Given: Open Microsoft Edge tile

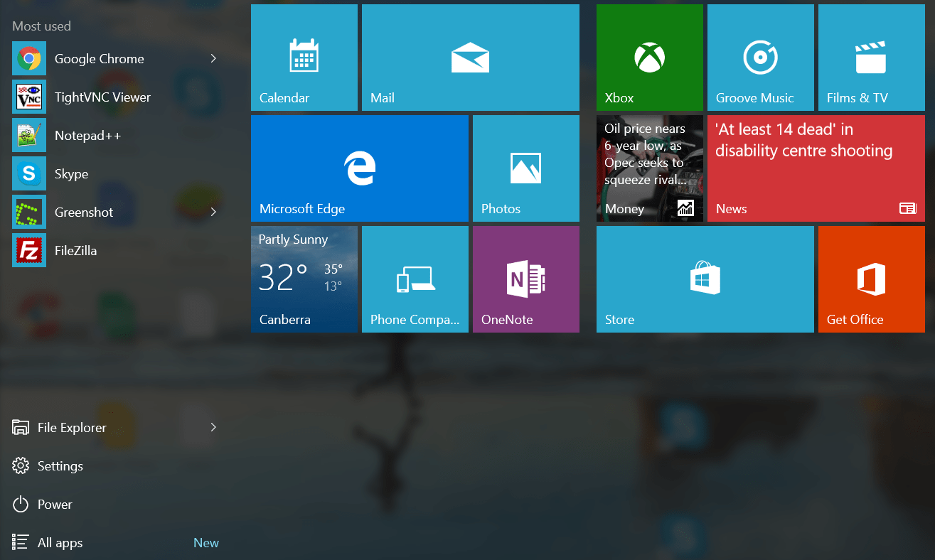Looking at the screenshot, I should pos(360,168).
